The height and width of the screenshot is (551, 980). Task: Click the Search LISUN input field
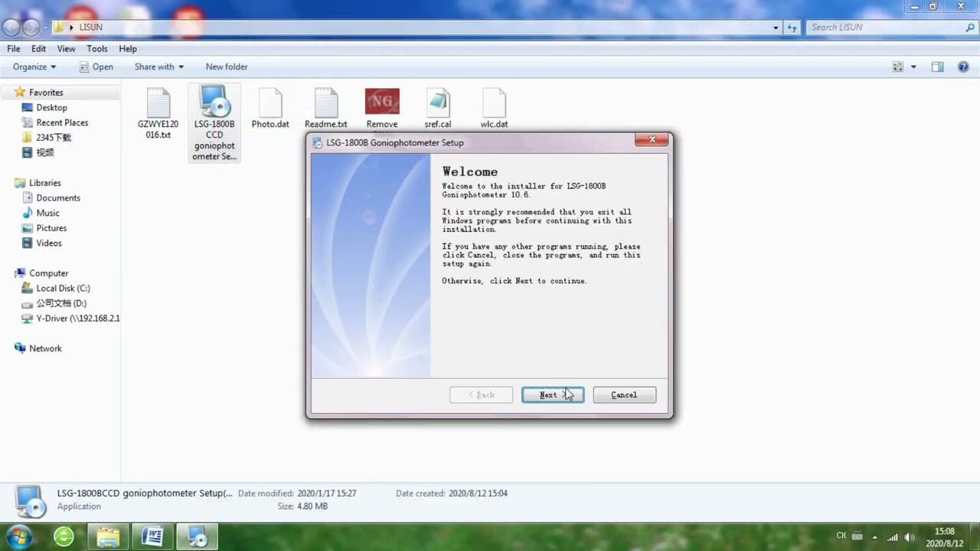coord(884,27)
